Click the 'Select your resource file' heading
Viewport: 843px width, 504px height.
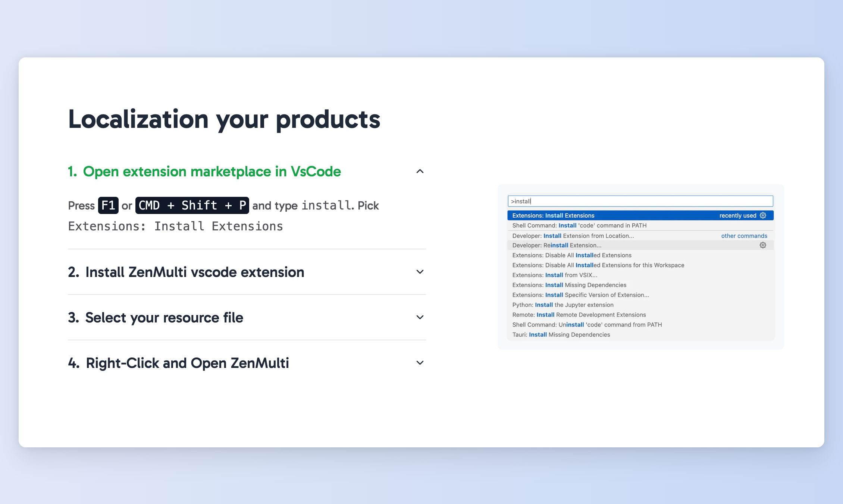pyautogui.click(x=164, y=318)
